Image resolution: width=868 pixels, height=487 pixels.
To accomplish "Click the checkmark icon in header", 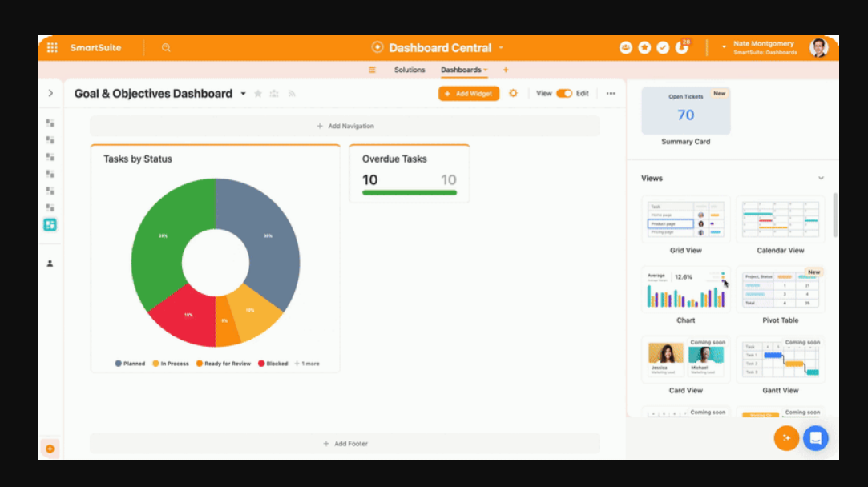I will coord(662,47).
